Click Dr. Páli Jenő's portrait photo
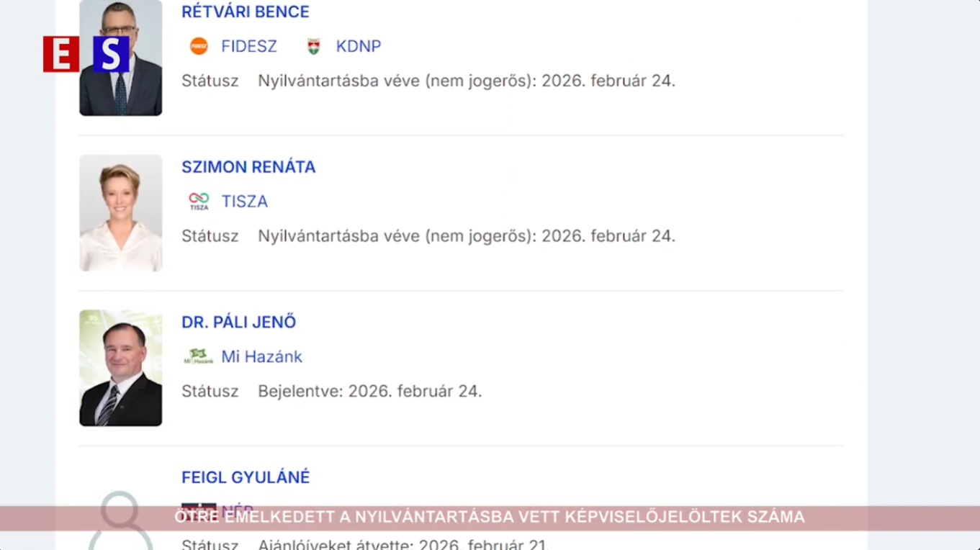 point(120,368)
